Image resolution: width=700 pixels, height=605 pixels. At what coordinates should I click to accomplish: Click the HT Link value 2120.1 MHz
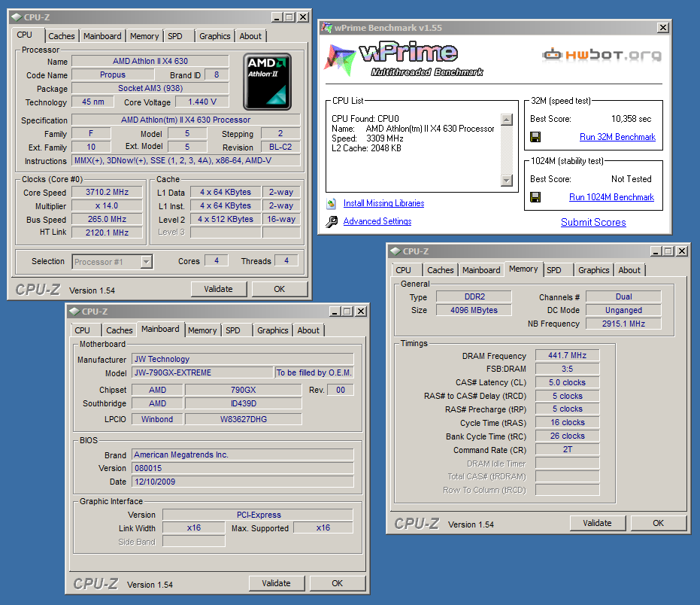click(x=107, y=233)
